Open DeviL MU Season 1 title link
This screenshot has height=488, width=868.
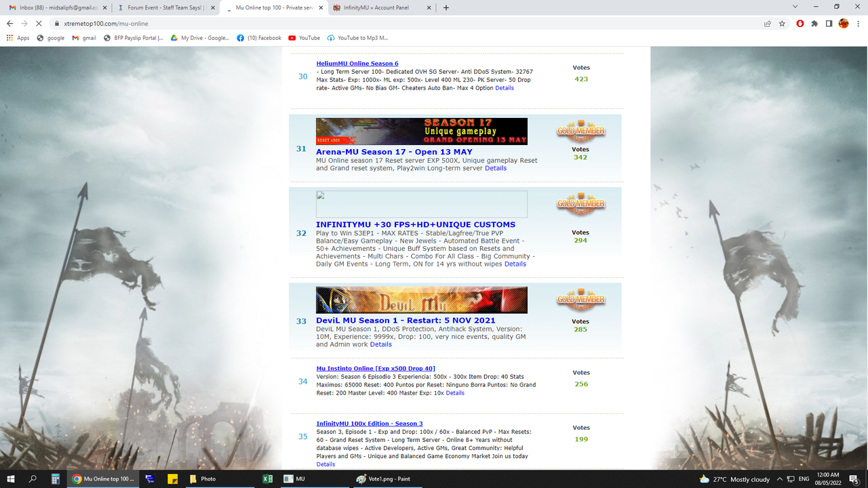(406, 321)
